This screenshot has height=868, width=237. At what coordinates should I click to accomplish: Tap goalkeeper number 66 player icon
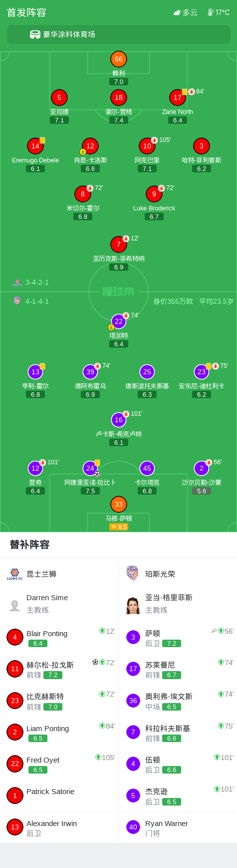click(118, 59)
